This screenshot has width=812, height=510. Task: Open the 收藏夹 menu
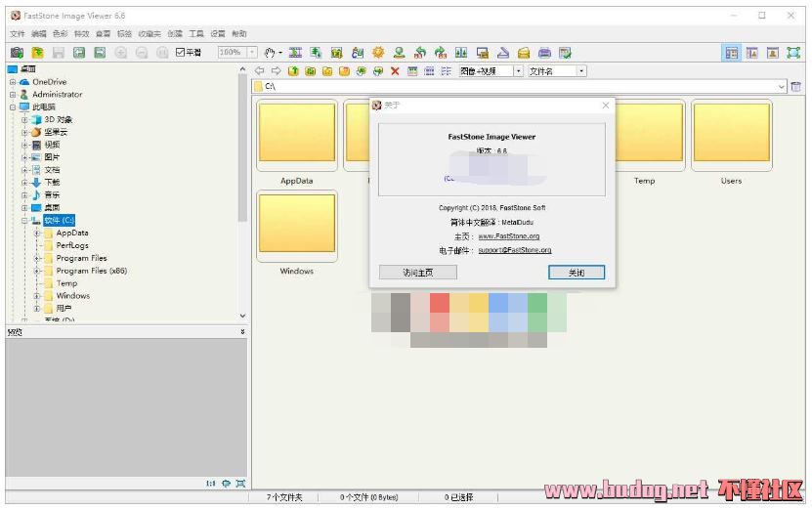pyautogui.click(x=150, y=33)
